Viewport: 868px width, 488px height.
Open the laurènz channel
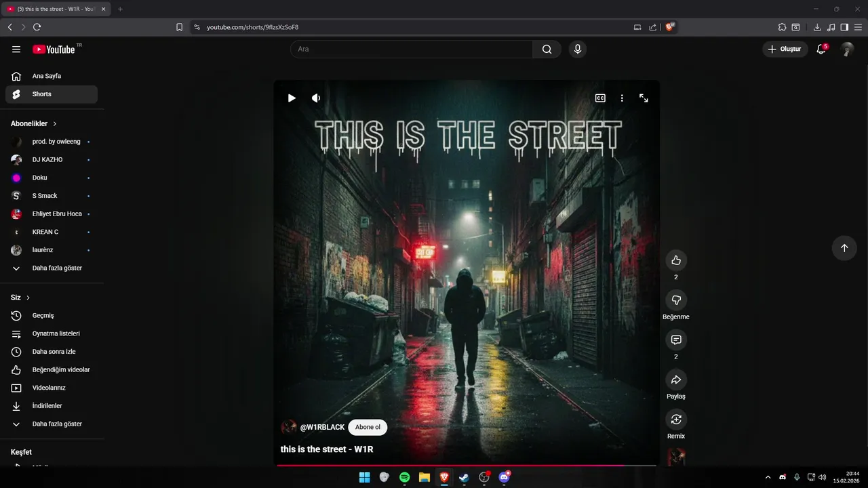pyautogui.click(x=52, y=250)
